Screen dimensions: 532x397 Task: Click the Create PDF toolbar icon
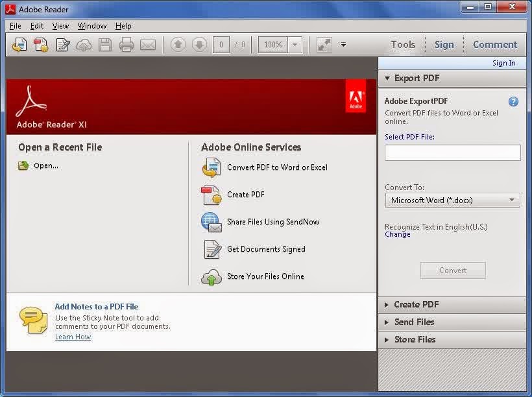coord(41,45)
